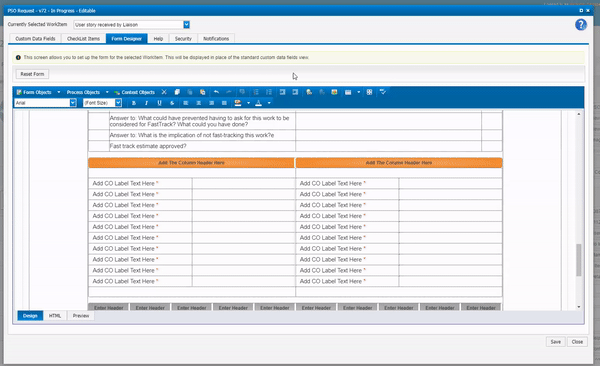Open the Help tab
Viewport: 600px width, 366px height.
[158, 39]
